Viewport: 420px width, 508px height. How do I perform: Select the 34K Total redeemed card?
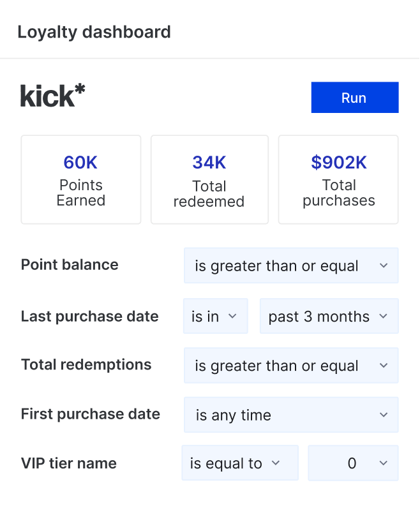coord(209,179)
